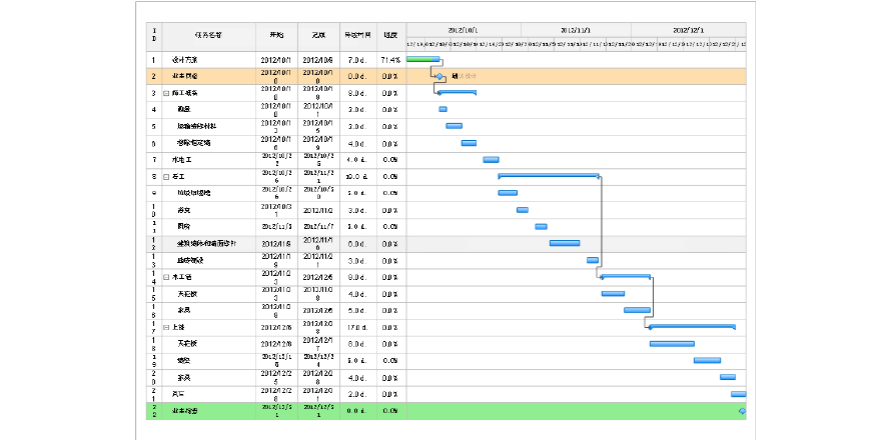Click the 进度 column header
Screen dimensions: 893x440
pyautogui.click(x=391, y=35)
